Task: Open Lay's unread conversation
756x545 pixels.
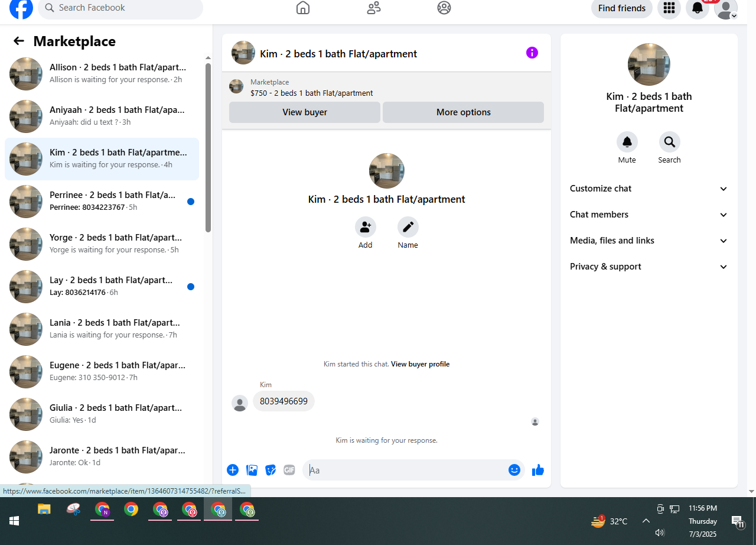Action: tap(102, 287)
